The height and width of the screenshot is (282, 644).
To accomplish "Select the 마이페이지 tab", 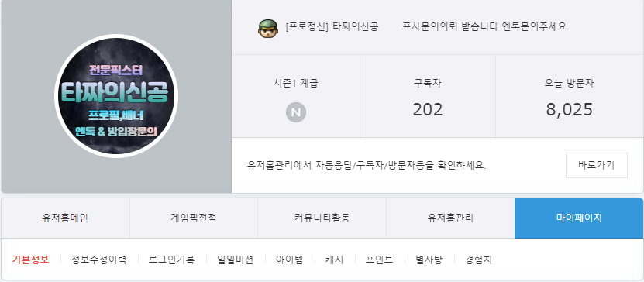I will [x=579, y=218].
